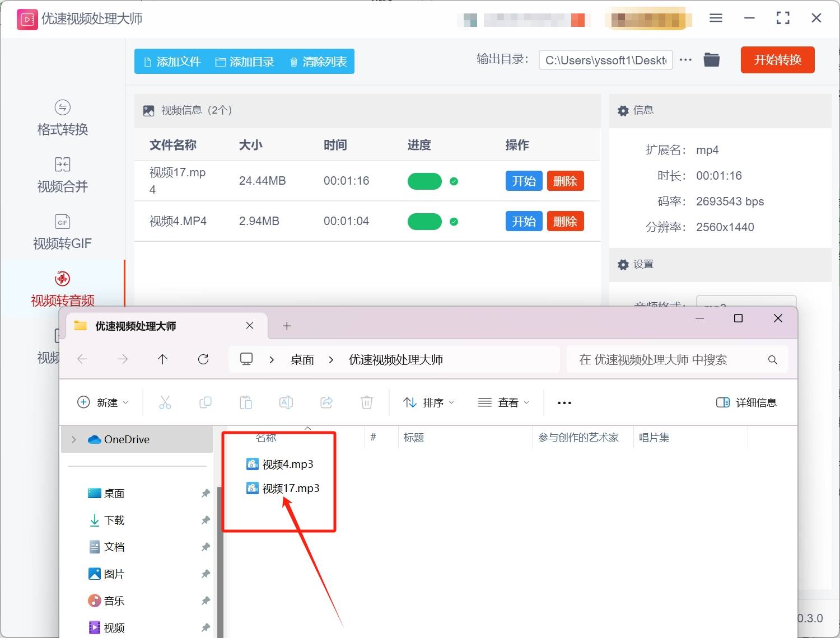Open the see-more menu in Explorer toolbar
The image size is (840, 638).
click(564, 402)
